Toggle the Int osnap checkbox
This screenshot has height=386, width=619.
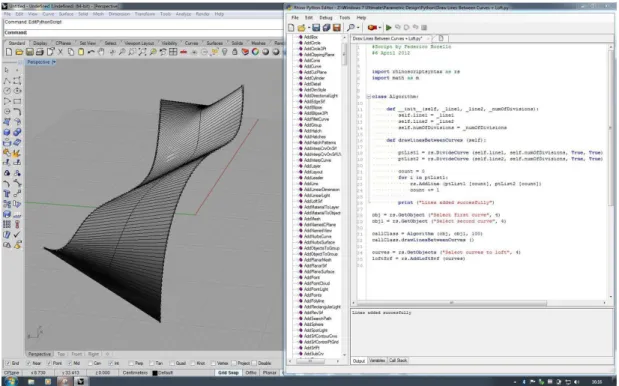tap(111, 363)
